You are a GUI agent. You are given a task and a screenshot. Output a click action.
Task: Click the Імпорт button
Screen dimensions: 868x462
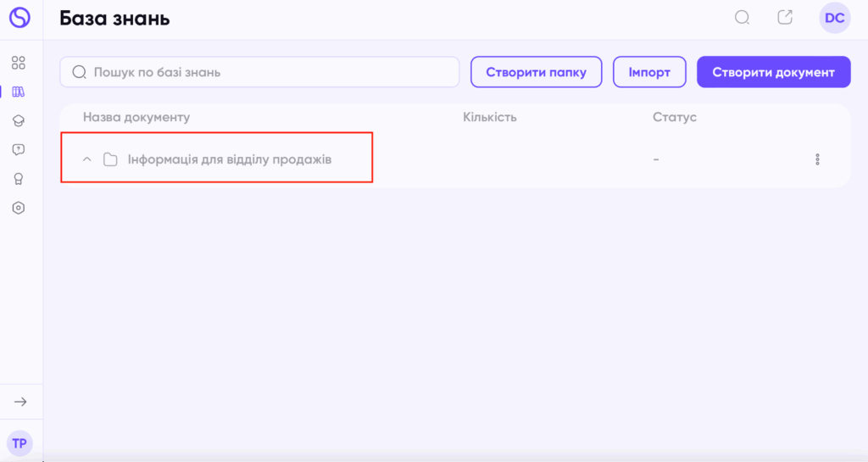(649, 72)
